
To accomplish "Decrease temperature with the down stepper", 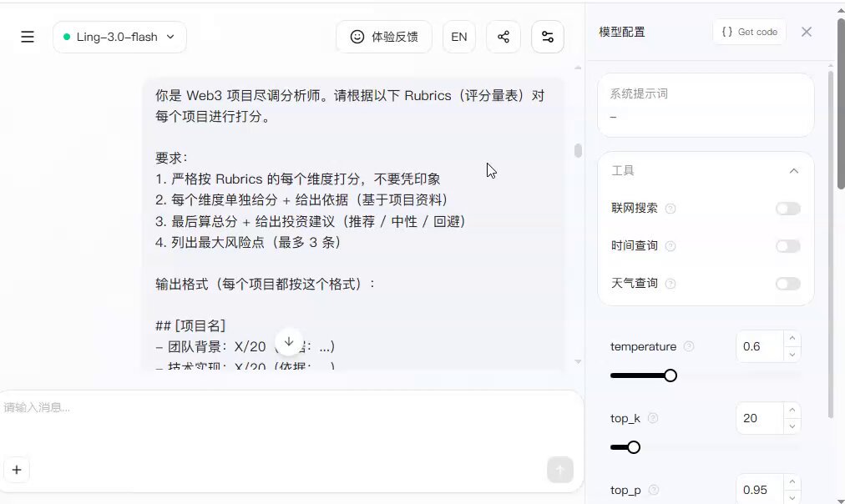I will pyautogui.click(x=792, y=355).
